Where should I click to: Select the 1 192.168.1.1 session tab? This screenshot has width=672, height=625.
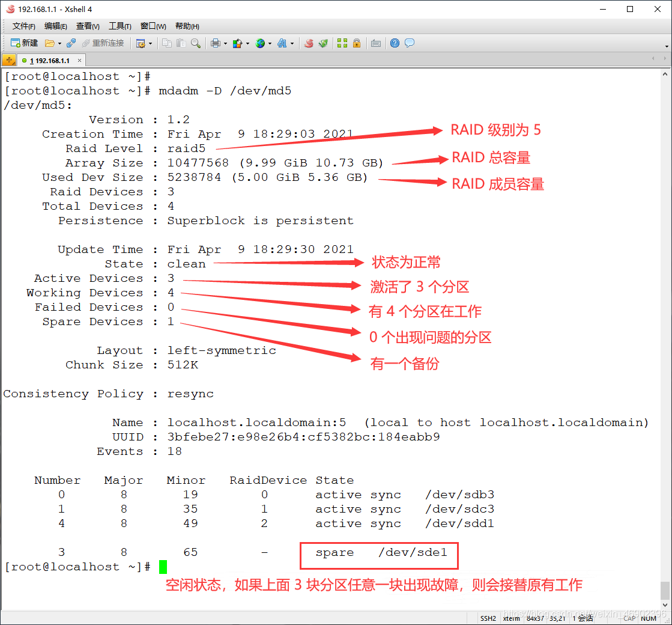[49, 61]
